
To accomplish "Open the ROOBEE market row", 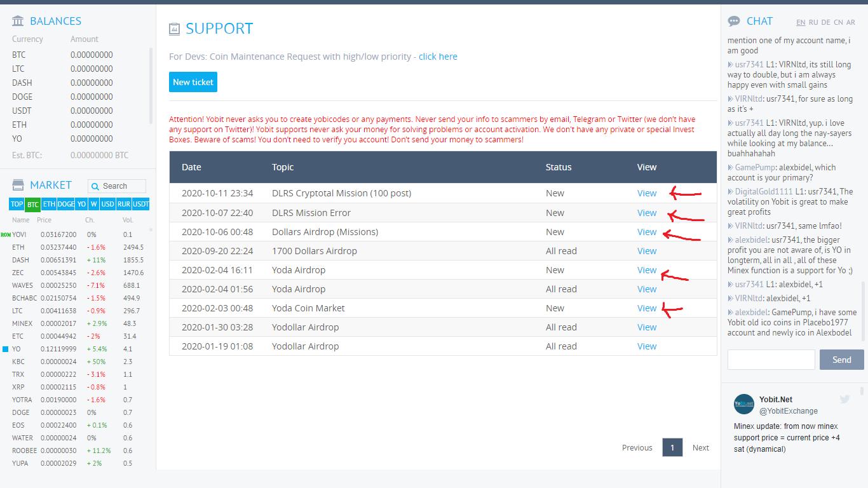I will [x=76, y=451].
